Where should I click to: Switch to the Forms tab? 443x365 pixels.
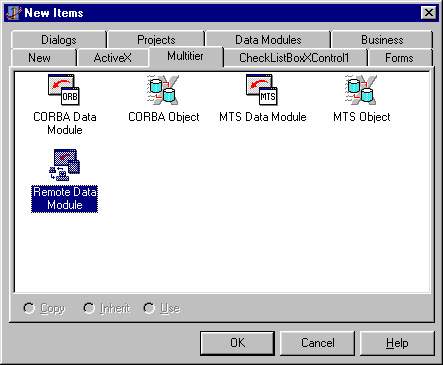click(399, 58)
